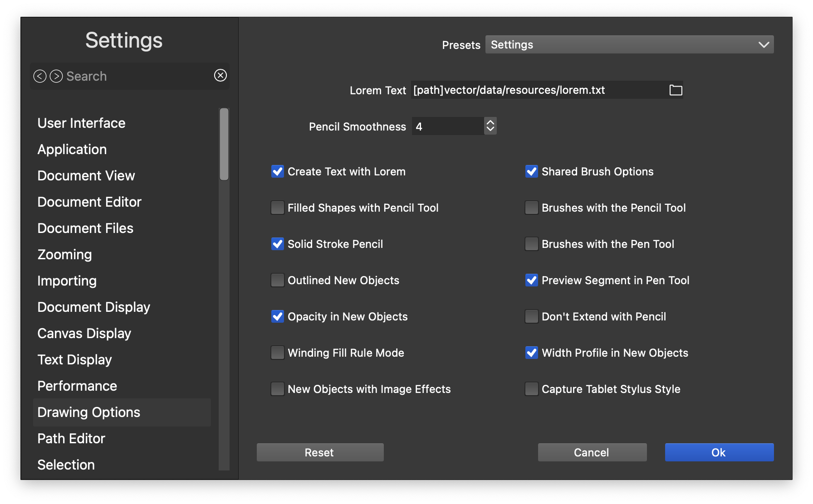The image size is (813, 504).
Task: Toggle Preview Segment in Pen Tool
Action: (x=531, y=280)
